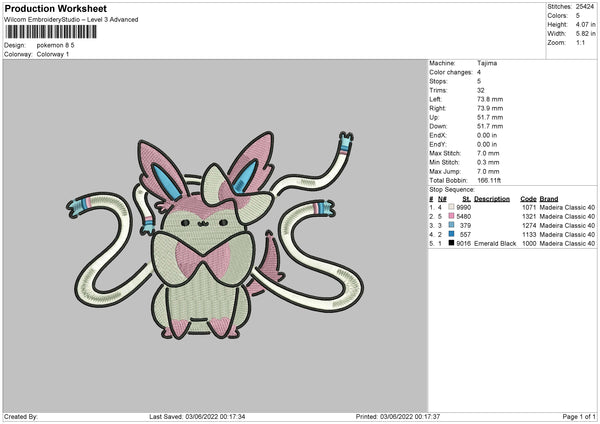Click the 'Page 1 of 1' footer text
The image size is (600, 424).
[579, 417]
